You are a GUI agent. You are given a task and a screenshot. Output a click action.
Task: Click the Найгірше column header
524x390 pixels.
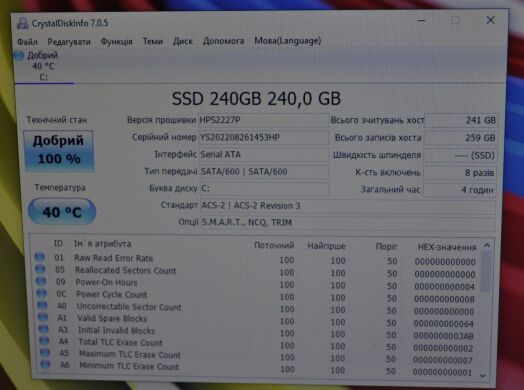[326, 246]
